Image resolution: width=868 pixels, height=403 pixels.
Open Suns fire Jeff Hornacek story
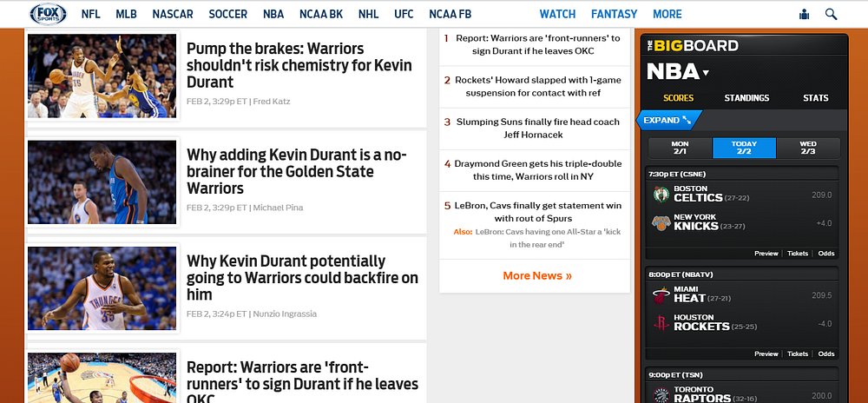(x=537, y=129)
